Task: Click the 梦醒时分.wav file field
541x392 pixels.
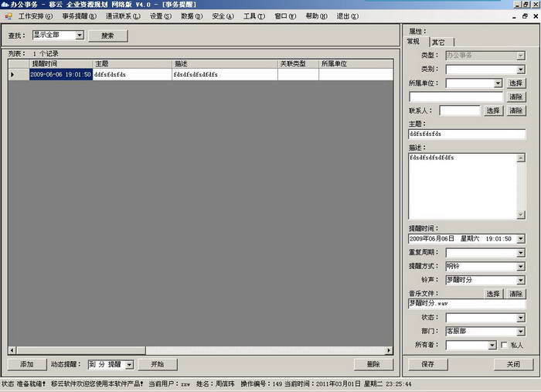Action: [x=467, y=304]
